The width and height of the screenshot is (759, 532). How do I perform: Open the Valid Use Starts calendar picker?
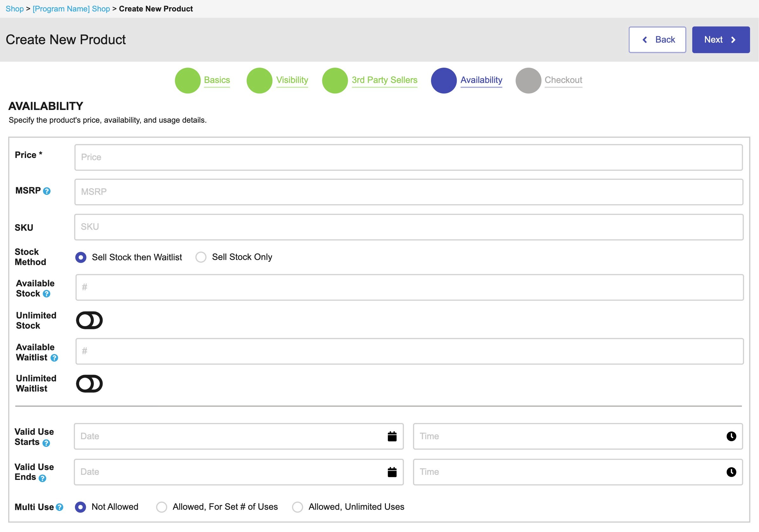[x=392, y=437]
